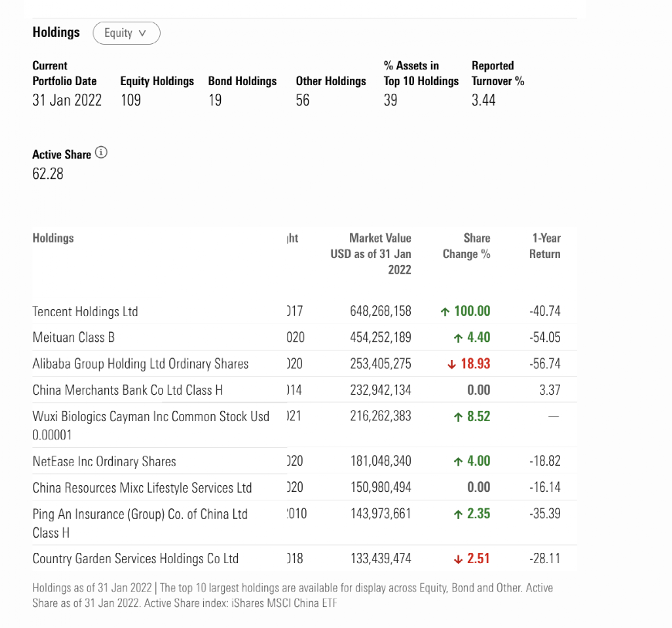Viewport: 672px width, 628px height.
Task: Open Country Garden Services Holdings Co Ltd
Action: click(135, 558)
